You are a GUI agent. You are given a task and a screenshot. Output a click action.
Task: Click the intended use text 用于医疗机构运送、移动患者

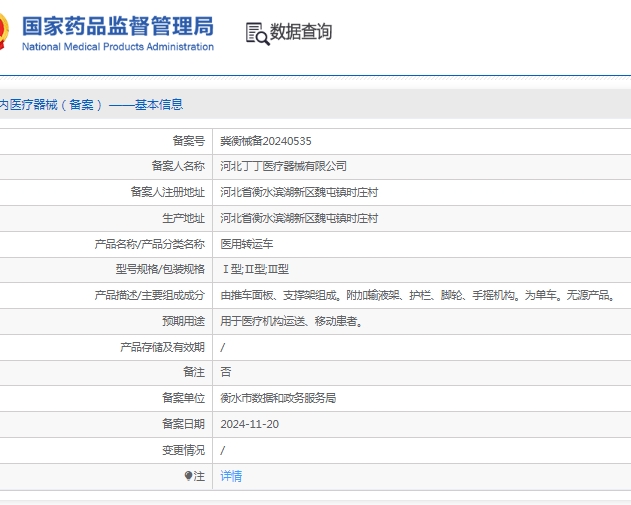[291, 321]
